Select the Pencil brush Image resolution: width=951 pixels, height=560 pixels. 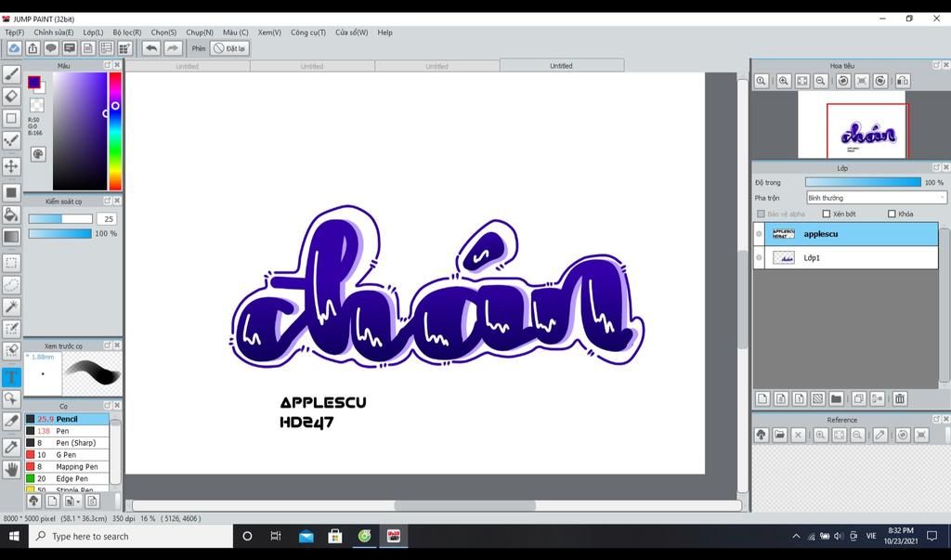pos(67,419)
